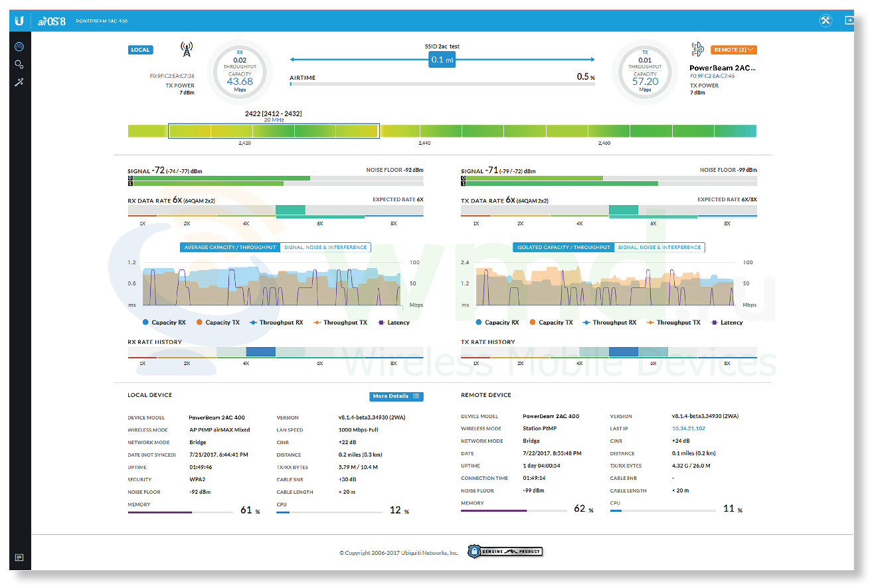
Task: Click the RX rate history bar
Action: (x=276, y=352)
